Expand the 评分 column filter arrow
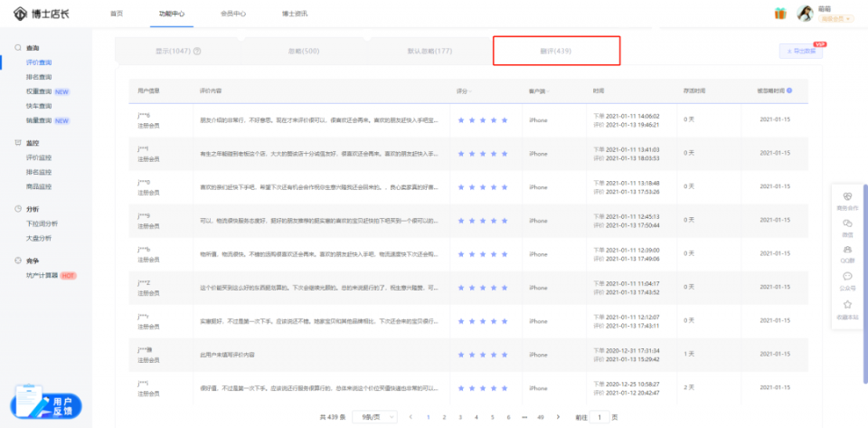 tap(470, 90)
